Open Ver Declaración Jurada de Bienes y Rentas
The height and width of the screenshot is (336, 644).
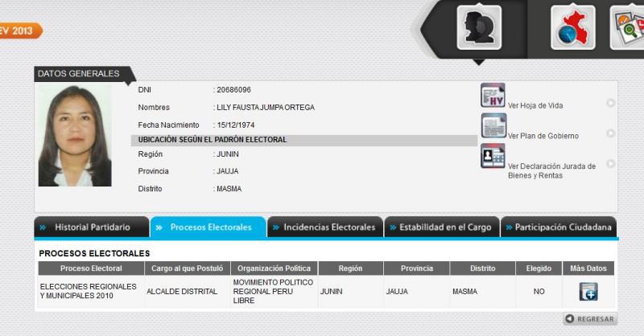[x=551, y=170]
